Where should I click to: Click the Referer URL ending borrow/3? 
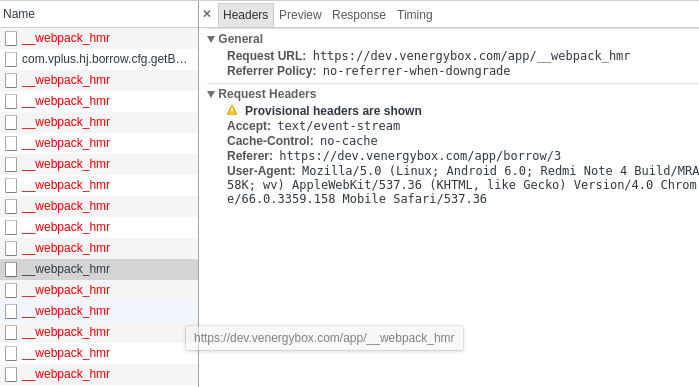[x=420, y=156]
